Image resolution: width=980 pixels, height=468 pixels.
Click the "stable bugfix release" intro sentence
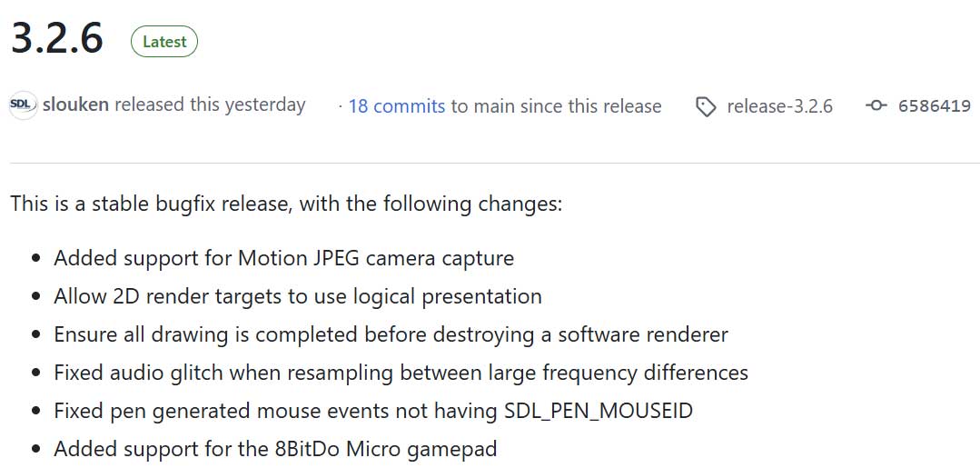[286, 203]
